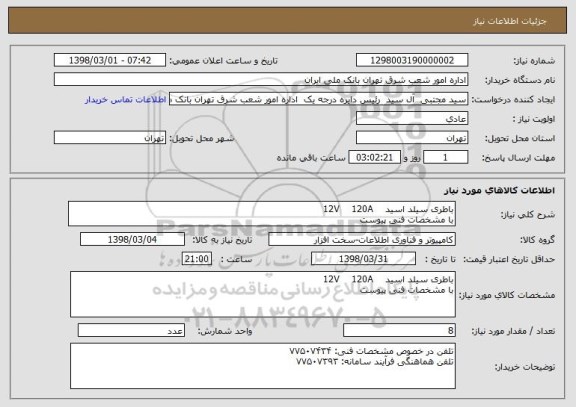
Task: Click the label گروه کالا
Action: point(537,240)
